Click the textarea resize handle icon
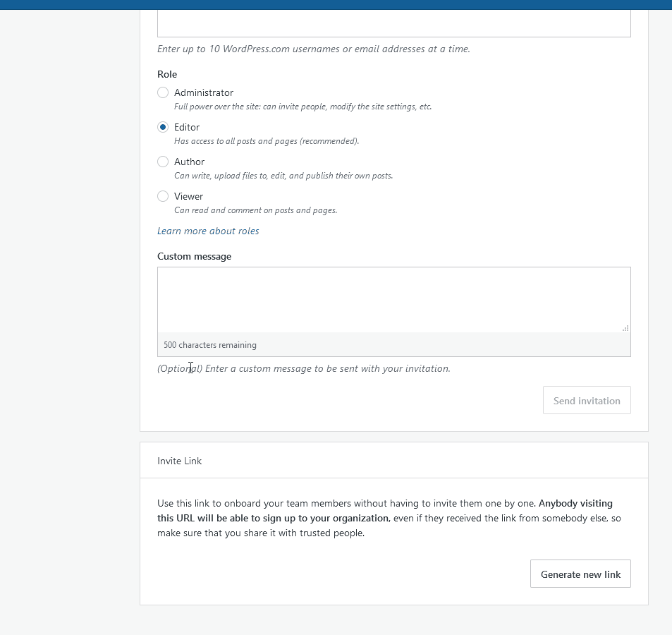This screenshot has height=635, width=672. coord(625,328)
